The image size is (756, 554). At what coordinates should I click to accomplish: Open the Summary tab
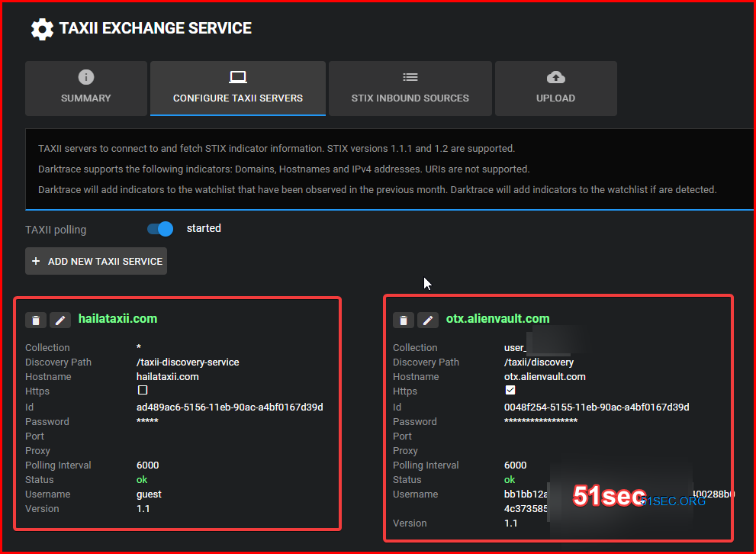pyautogui.click(x=85, y=89)
